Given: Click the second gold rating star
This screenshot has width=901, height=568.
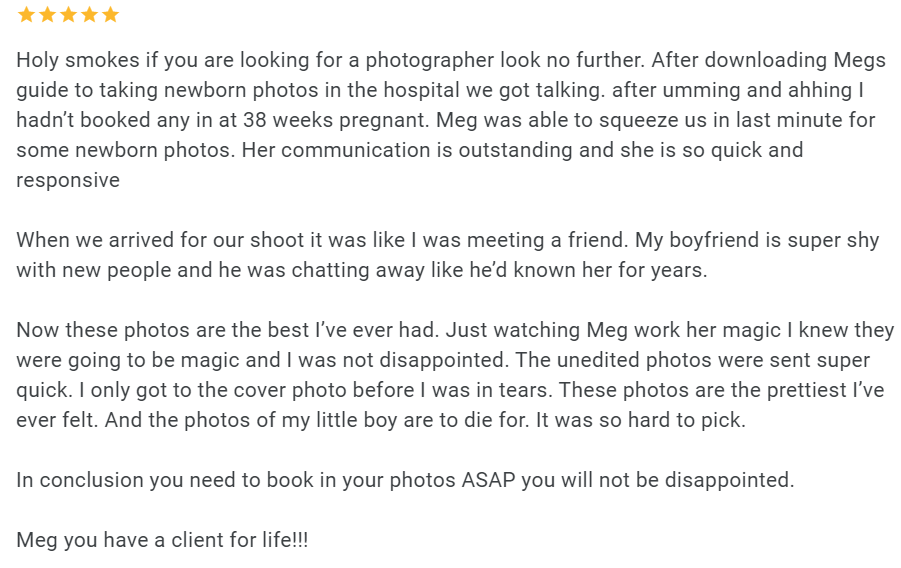Looking at the screenshot, I should tap(48, 14).
